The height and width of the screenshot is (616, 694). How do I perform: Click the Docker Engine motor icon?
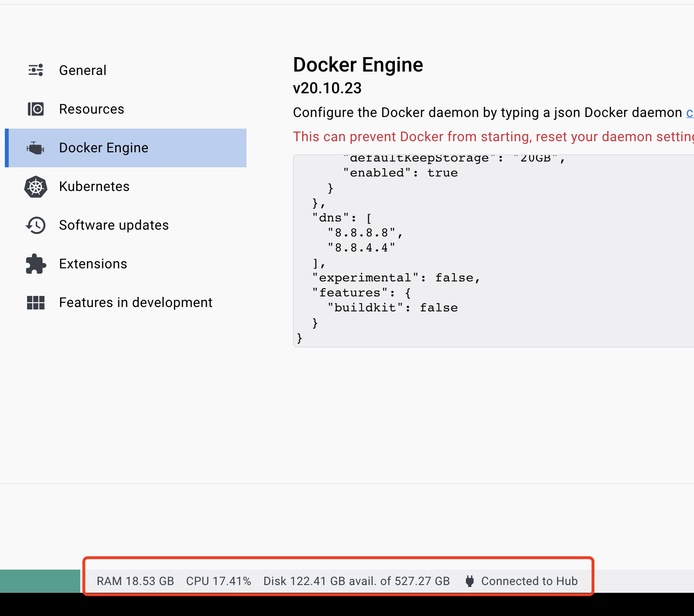point(35,148)
